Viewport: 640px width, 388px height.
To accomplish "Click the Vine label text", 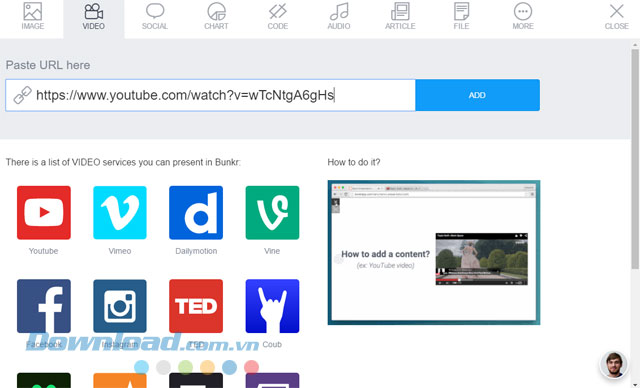I will click(272, 251).
